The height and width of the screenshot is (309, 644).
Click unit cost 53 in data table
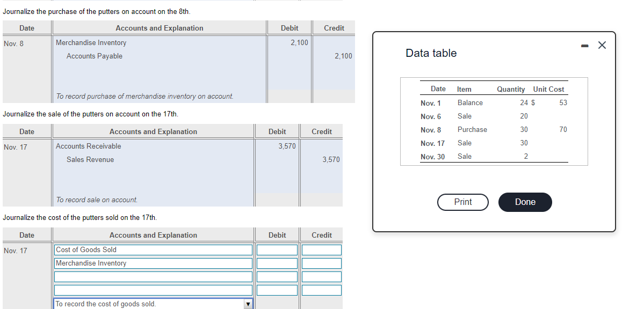(x=563, y=102)
